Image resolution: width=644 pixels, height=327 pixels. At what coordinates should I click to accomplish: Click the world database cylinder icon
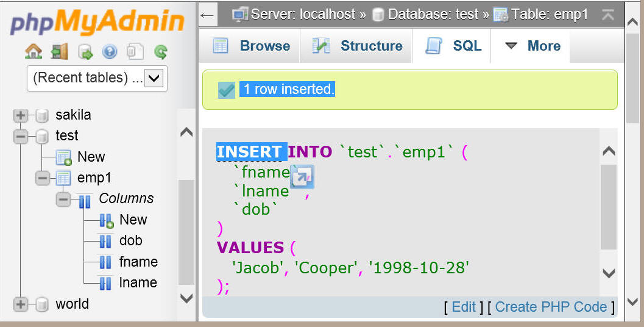(x=42, y=304)
